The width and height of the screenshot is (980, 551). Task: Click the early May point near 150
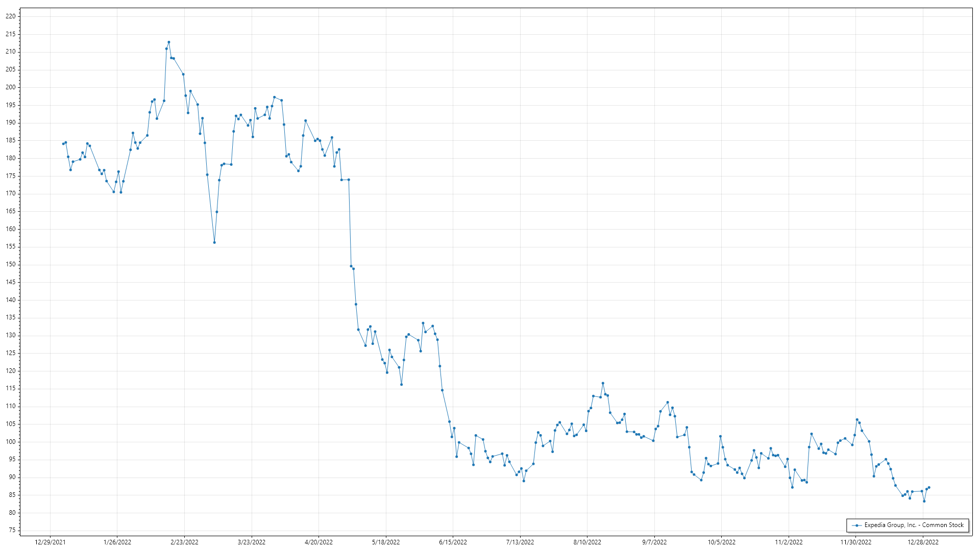pyautogui.click(x=351, y=266)
